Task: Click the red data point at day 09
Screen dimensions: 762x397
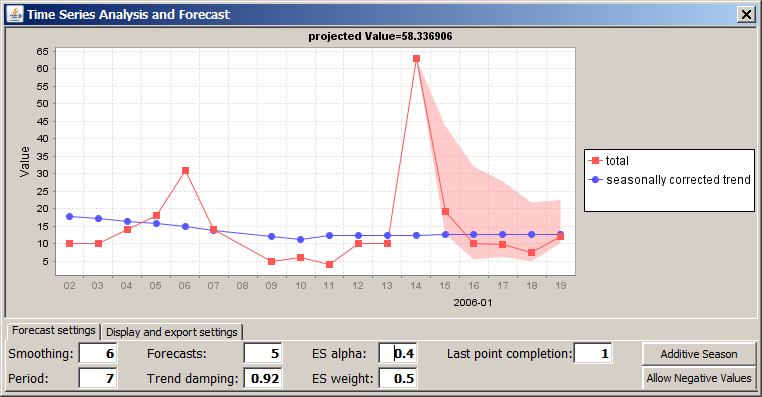Action: 272,261
